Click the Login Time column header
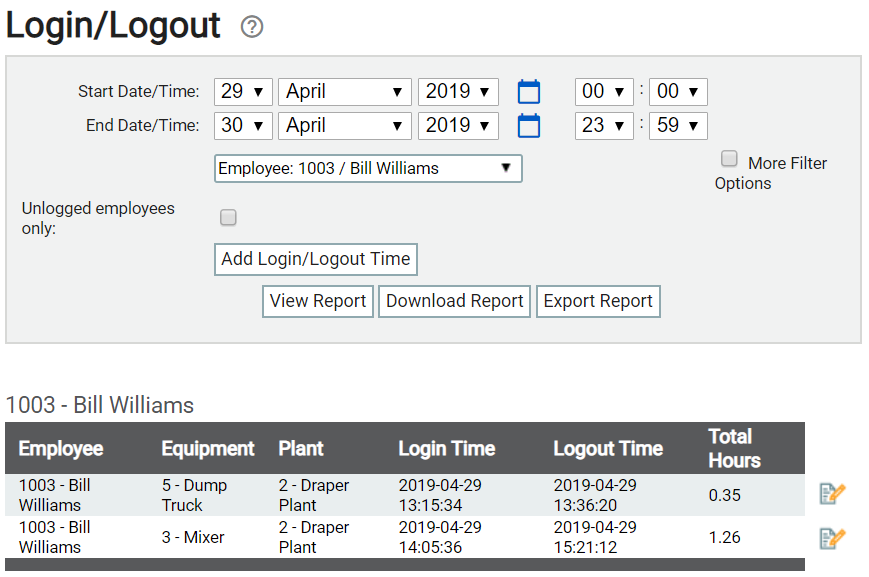 (446, 449)
